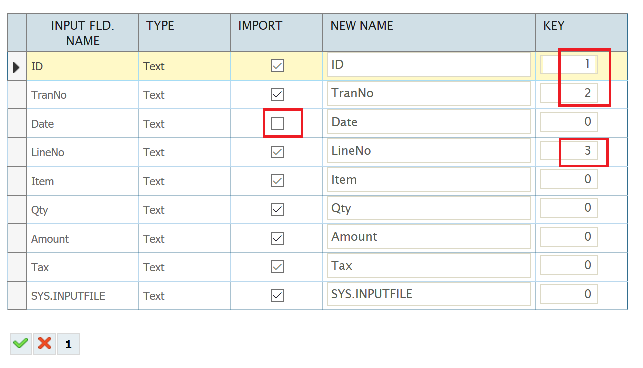Toggle the Import checkbox for Amount

(x=277, y=238)
